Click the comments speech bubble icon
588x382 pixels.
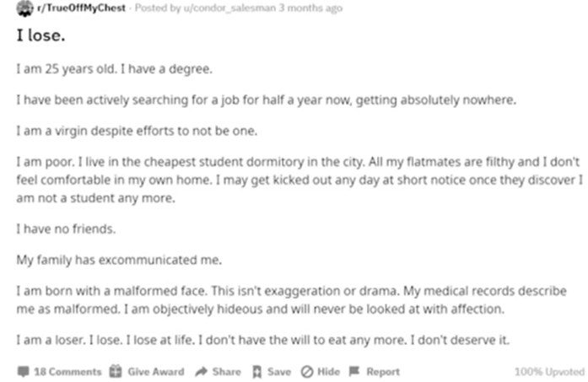point(24,372)
